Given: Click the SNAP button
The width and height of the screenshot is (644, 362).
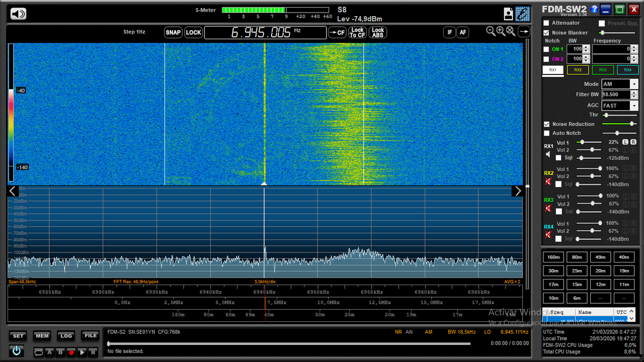Looking at the screenshot, I should pyautogui.click(x=173, y=33).
